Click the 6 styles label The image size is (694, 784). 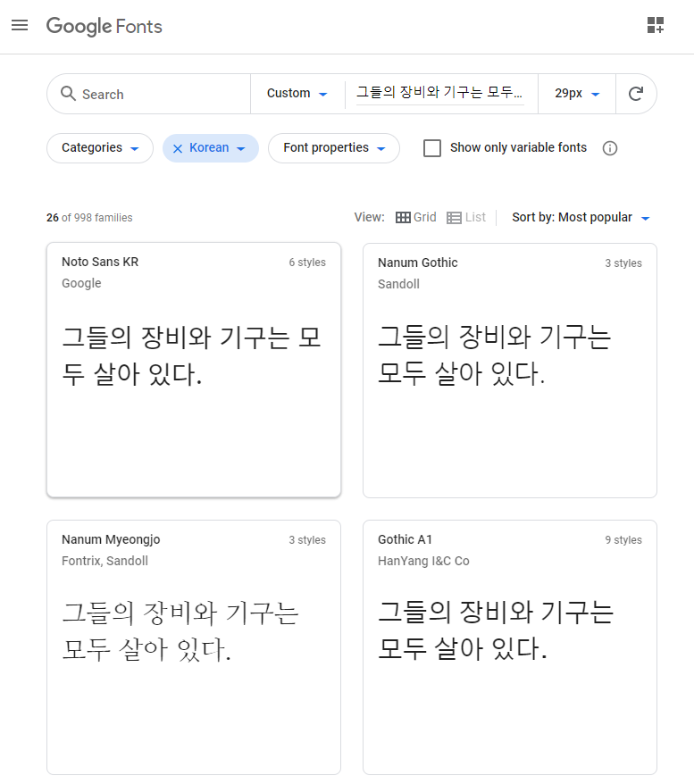[x=307, y=263]
